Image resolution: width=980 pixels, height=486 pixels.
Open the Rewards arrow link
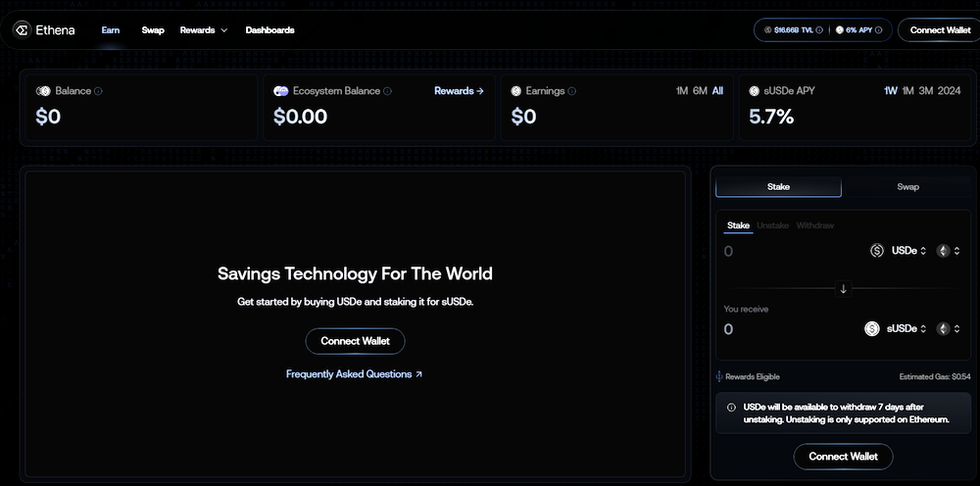click(x=459, y=91)
